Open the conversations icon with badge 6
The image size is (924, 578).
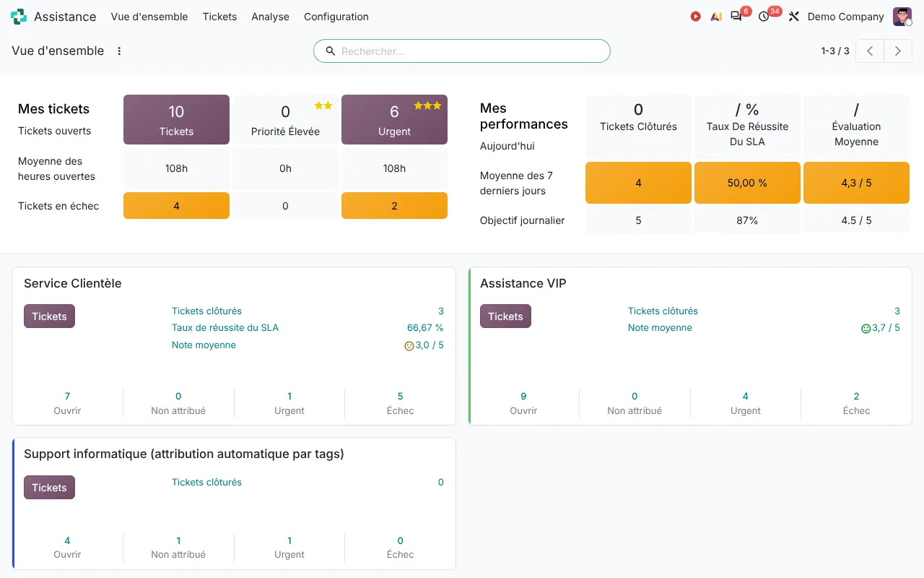(736, 17)
